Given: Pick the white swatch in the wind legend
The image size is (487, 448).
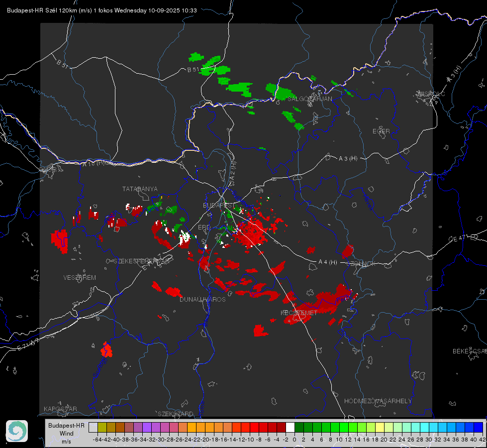Looking at the screenshot, I should 290,427.
